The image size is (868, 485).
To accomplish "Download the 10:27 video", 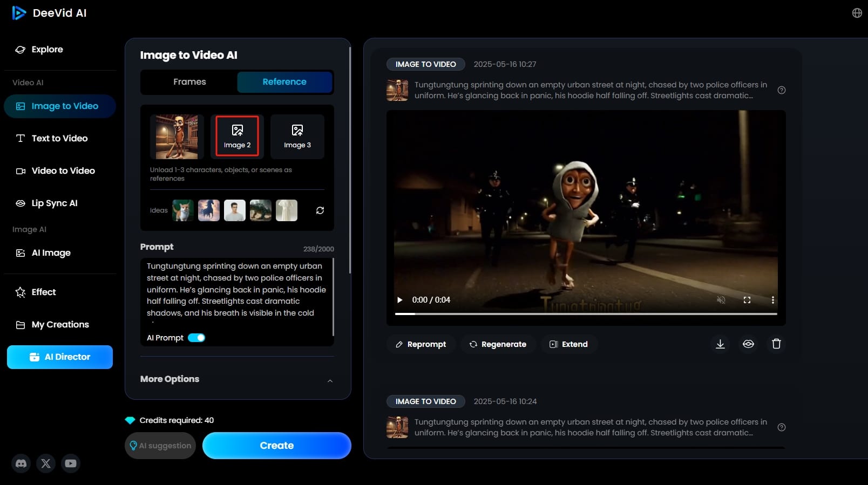I will [720, 344].
